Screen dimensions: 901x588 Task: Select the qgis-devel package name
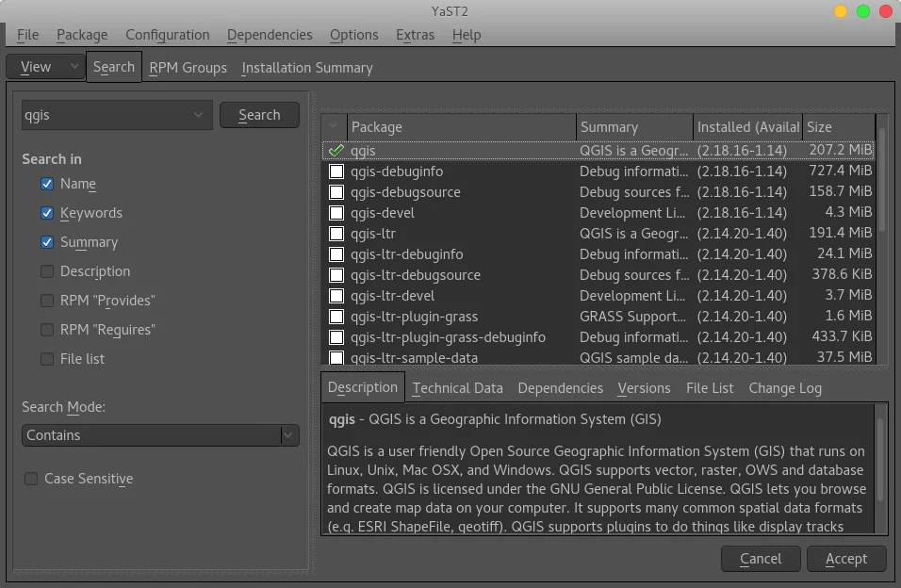[x=383, y=213]
